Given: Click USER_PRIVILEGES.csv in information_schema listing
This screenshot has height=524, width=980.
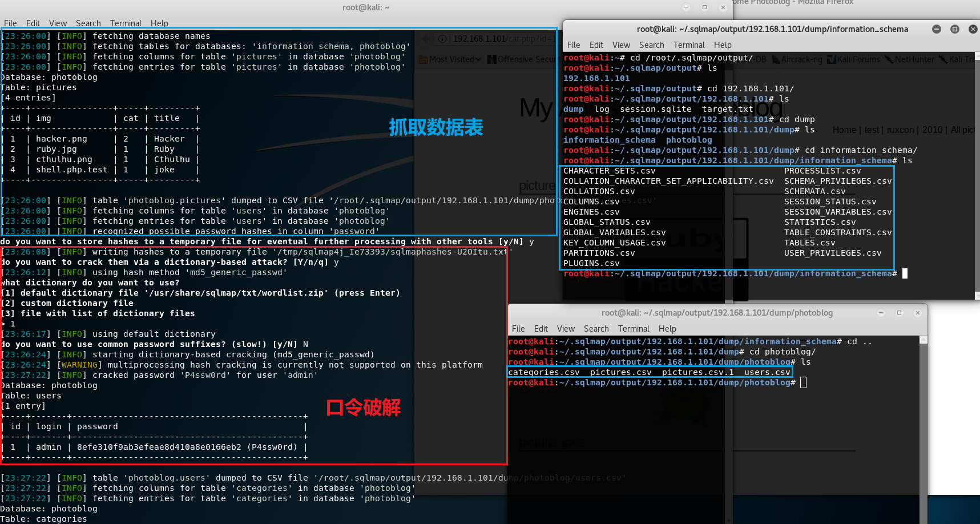Looking at the screenshot, I should tap(833, 253).
